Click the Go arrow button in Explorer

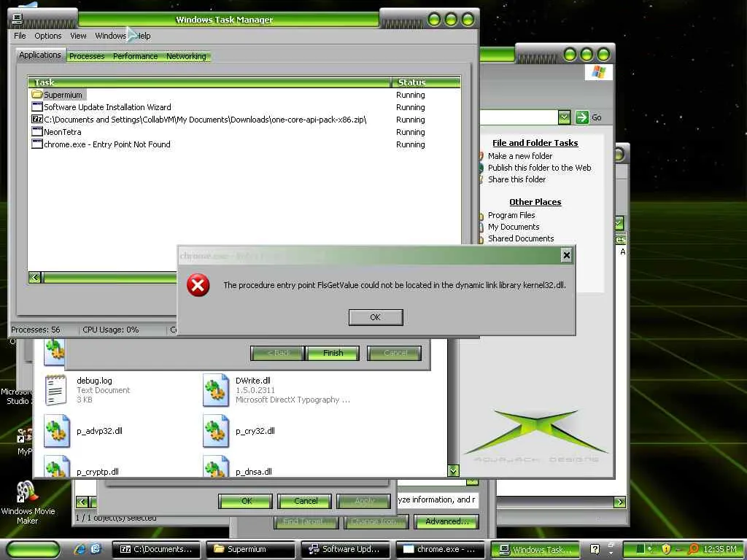[x=581, y=117]
